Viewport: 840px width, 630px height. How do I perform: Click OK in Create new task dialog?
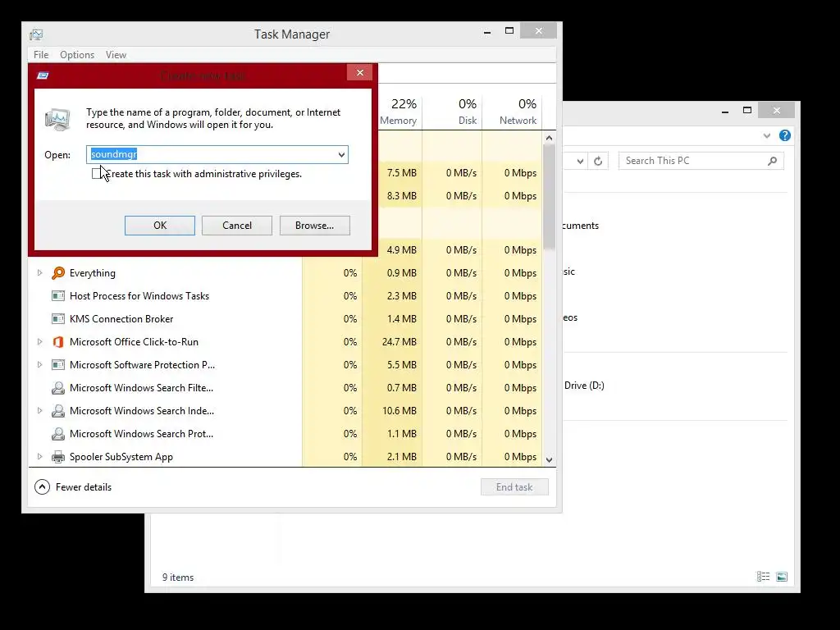[160, 226]
